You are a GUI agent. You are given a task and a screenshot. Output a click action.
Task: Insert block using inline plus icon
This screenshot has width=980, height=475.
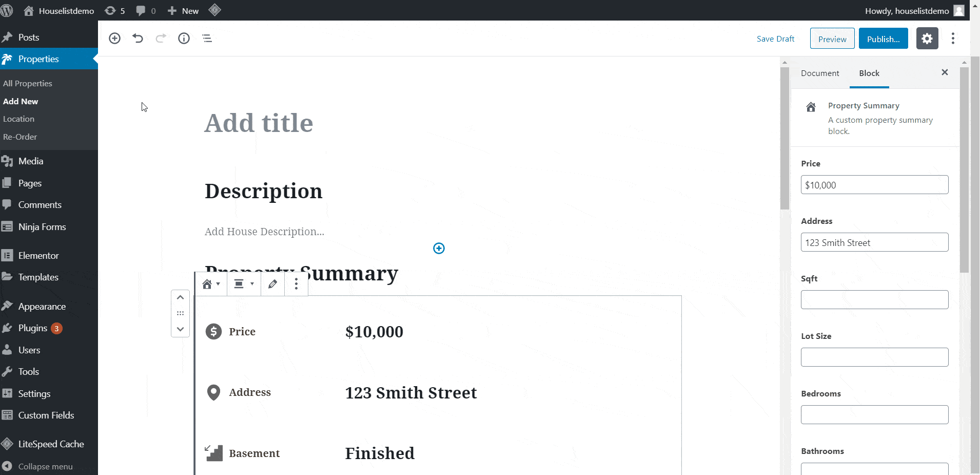point(439,249)
